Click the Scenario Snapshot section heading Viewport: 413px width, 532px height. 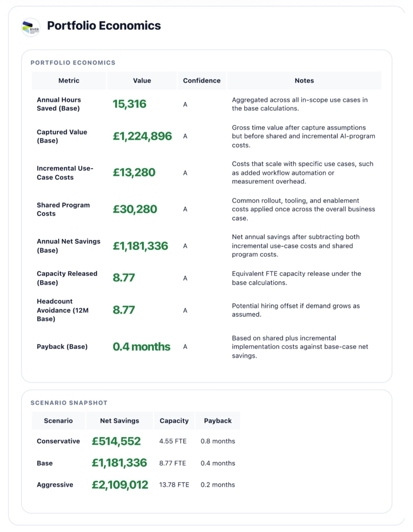point(69,403)
